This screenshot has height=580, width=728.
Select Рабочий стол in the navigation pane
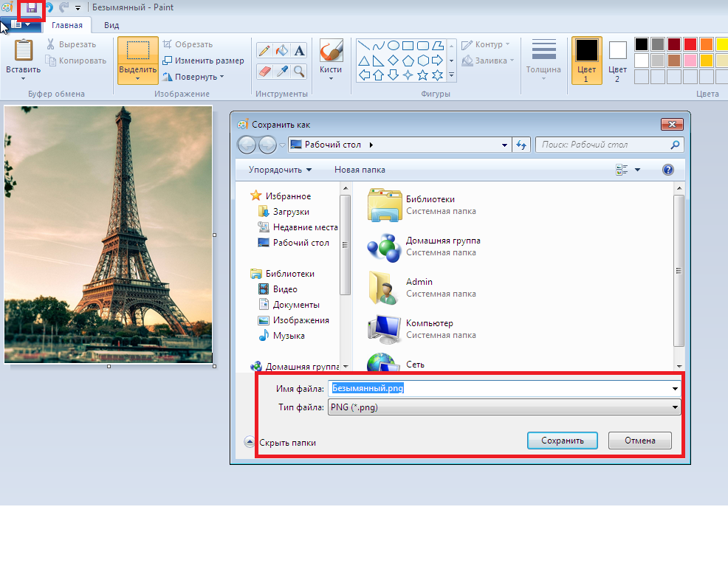(x=293, y=243)
